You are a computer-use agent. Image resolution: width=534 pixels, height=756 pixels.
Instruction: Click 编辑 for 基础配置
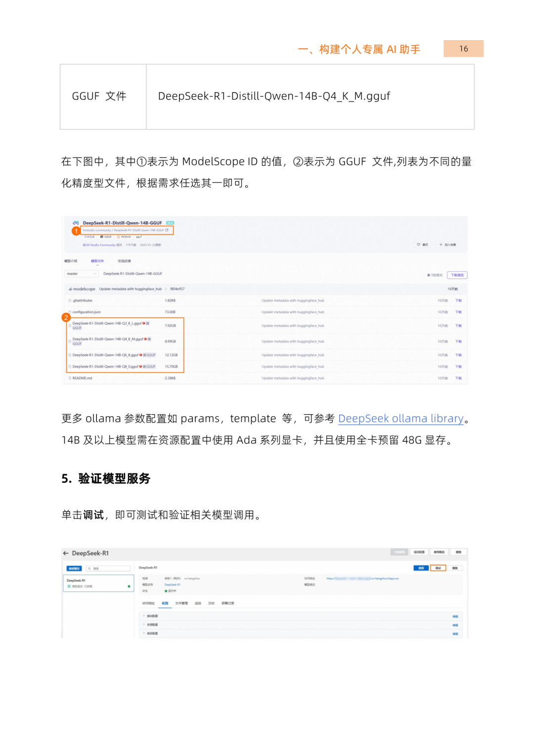(455, 616)
